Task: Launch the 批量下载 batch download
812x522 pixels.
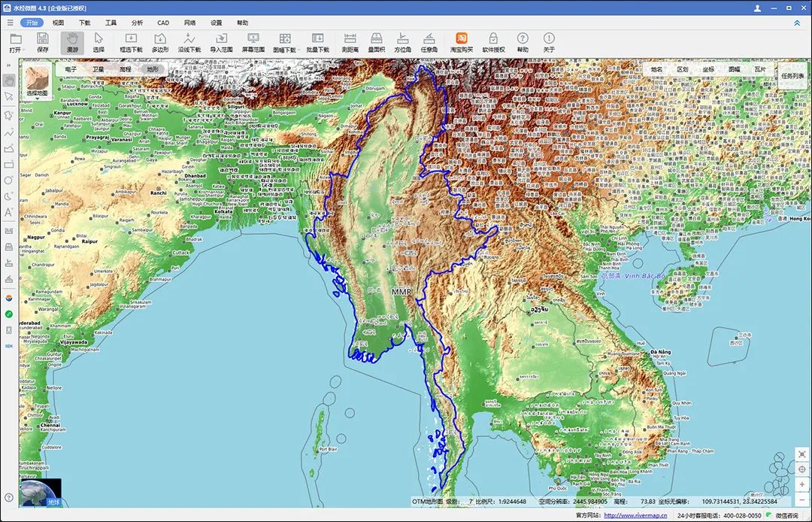Action: 317,42
